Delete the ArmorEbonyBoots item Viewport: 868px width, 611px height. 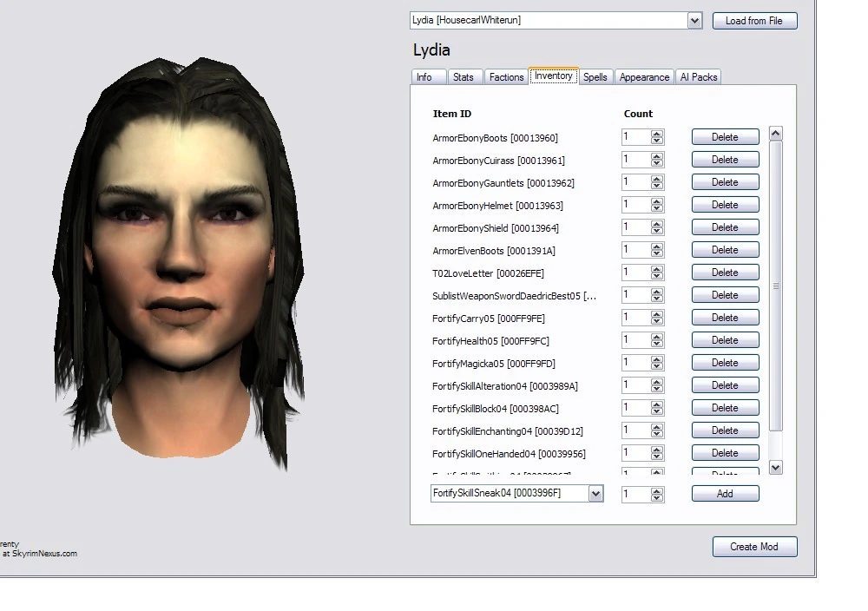pyautogui.click(x=725, y=137)
